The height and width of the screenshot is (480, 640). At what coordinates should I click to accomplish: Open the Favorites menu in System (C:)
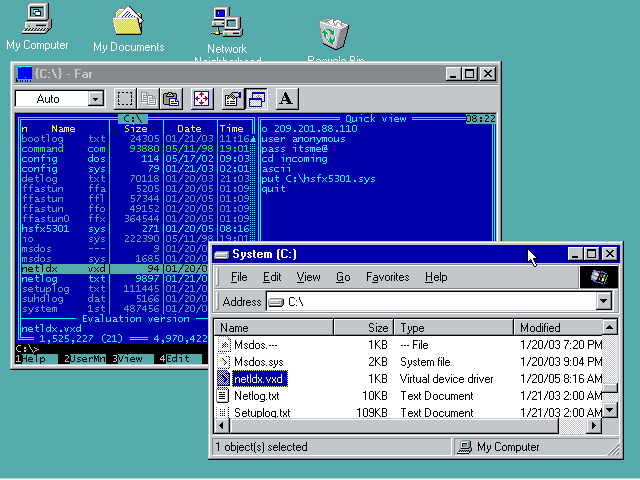387,277
